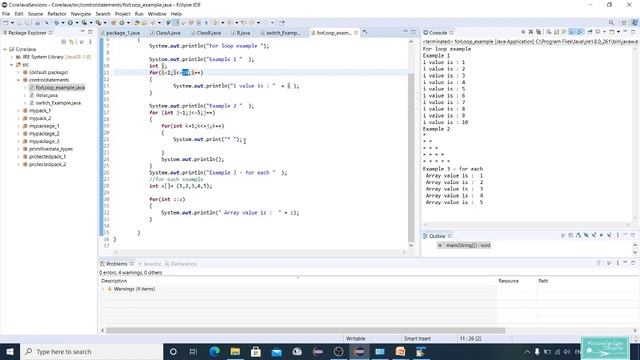Image resolution: width=640 pixels, height=360 pixels.
Task: Click the Description column header
Action: (114, 281)
